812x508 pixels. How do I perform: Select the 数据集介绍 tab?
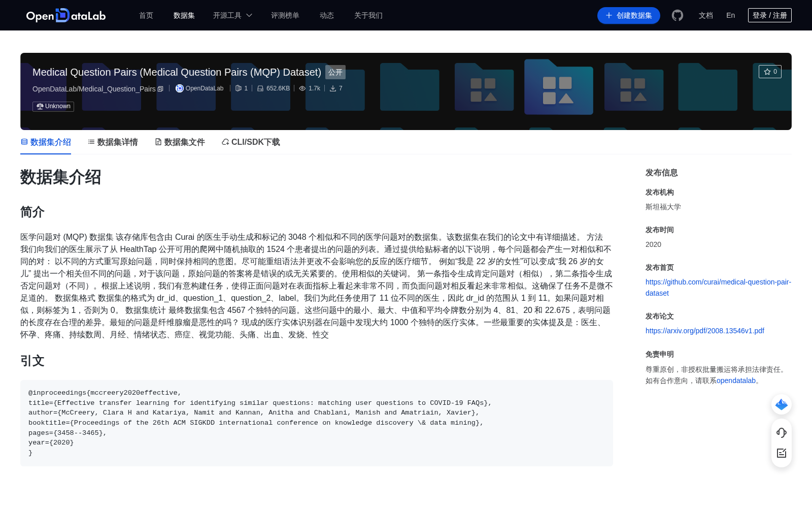46,142
